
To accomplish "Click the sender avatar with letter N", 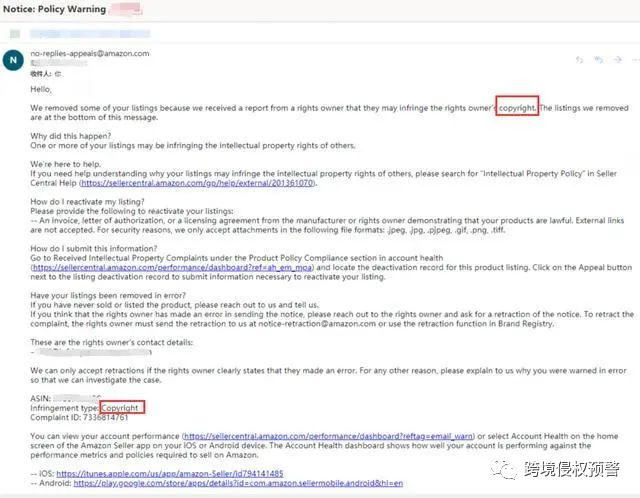I will click(13, 60).
